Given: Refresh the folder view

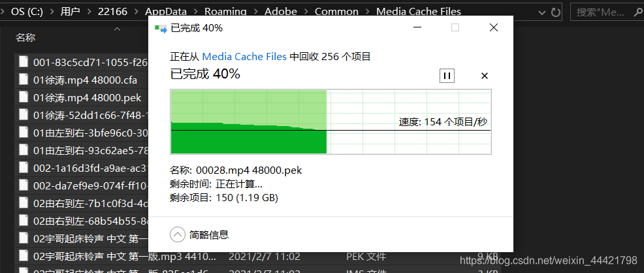Looking at the screenshot, I should tap(555, 12).
